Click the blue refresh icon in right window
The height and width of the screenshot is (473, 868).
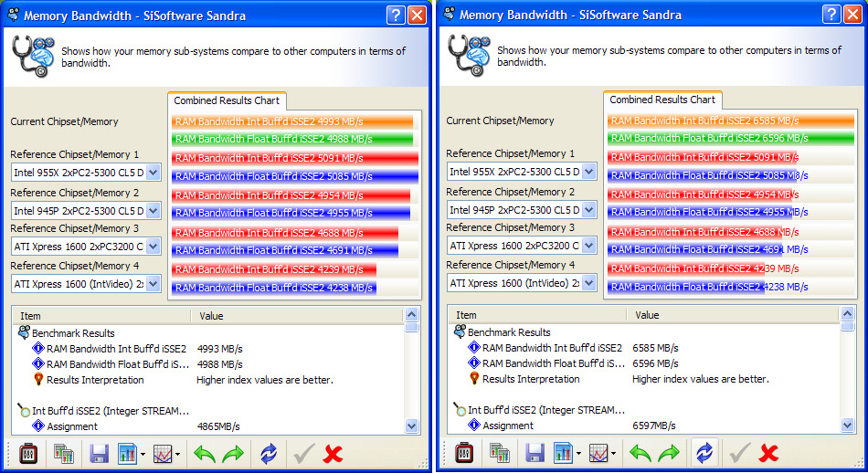[704, 453]
